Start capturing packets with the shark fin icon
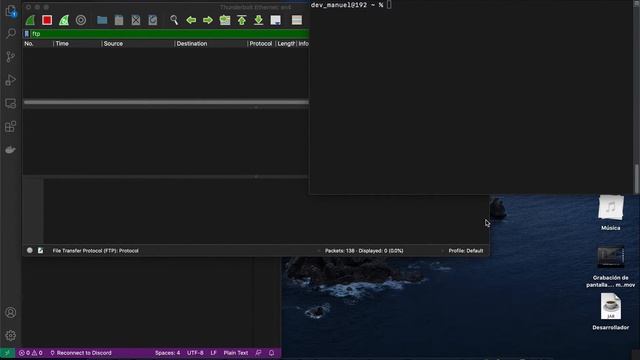Image resolution: width=640 pixels, height=360 pixels. pyautogui.click(x=30, y=20)
